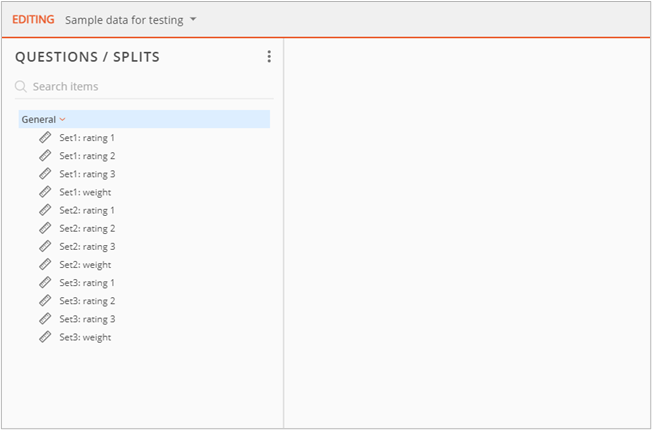Image resolution: width=652 pixels, height=430 pixels.
Task: Click the Sample data for testing title
Action: coord(124,20)
